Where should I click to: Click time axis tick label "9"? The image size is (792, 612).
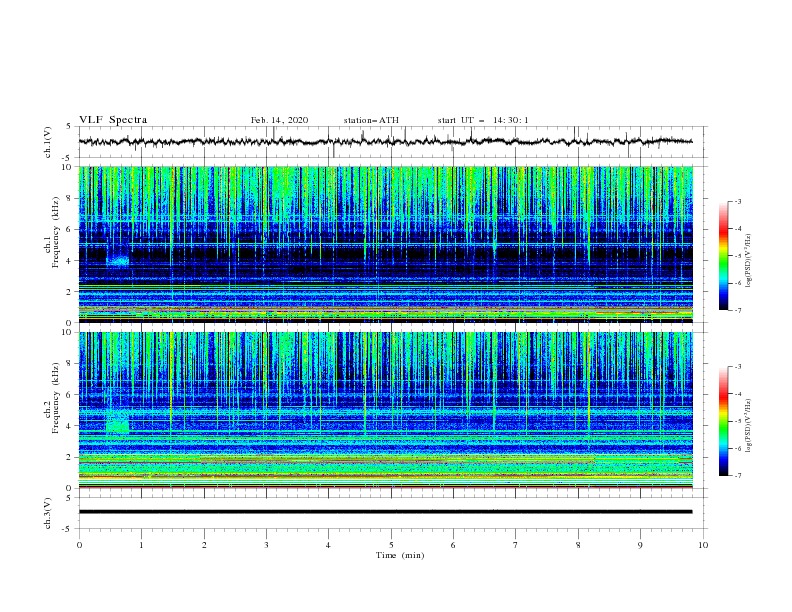point(640,545)
